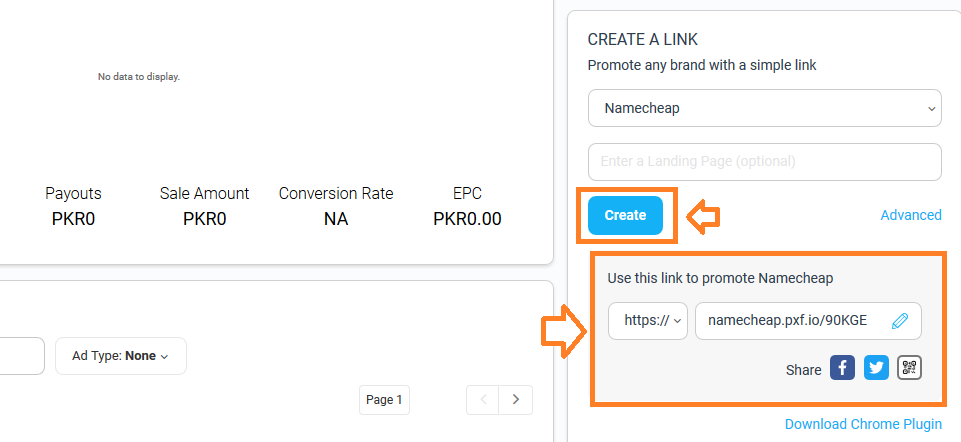Click the Download Chrome Plugin link

[x=863, y=424]
